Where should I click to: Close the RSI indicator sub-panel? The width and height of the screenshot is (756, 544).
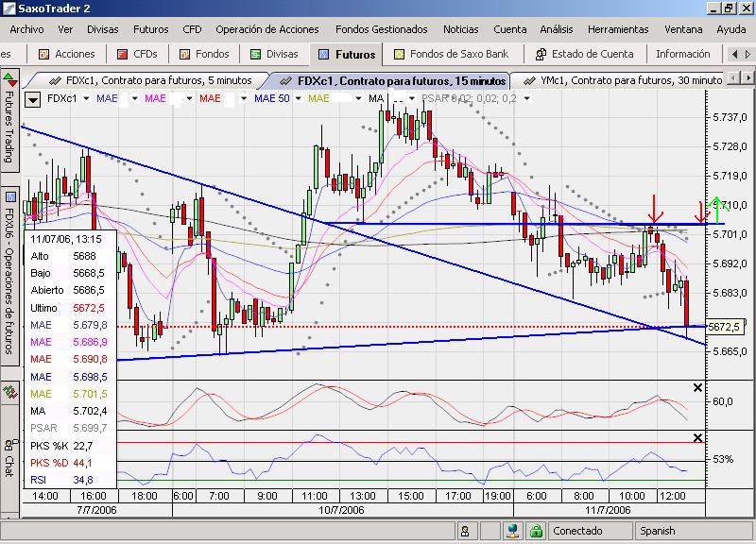coord(697,438)
